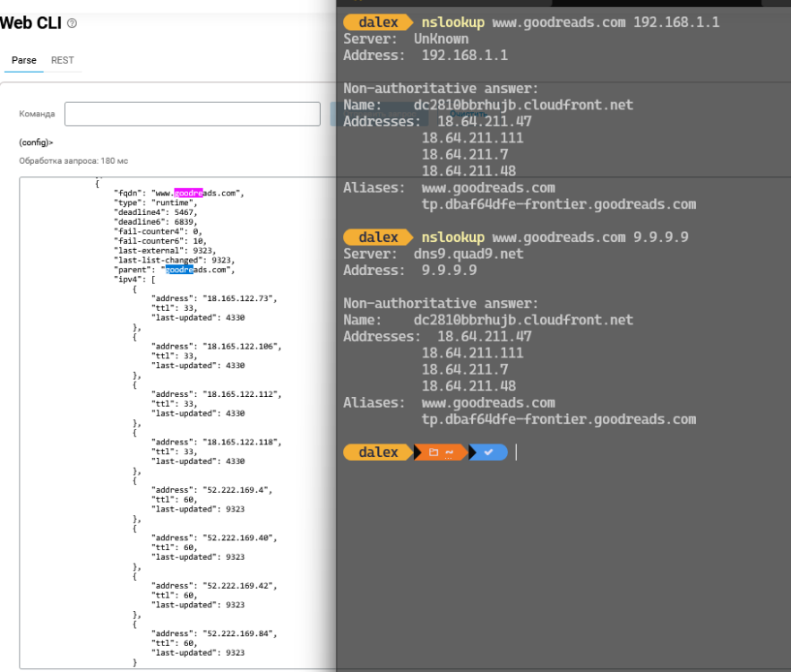
Task: Select the "fqdn": "www.goodreads.com" line
Action: [x=178, y=194]
